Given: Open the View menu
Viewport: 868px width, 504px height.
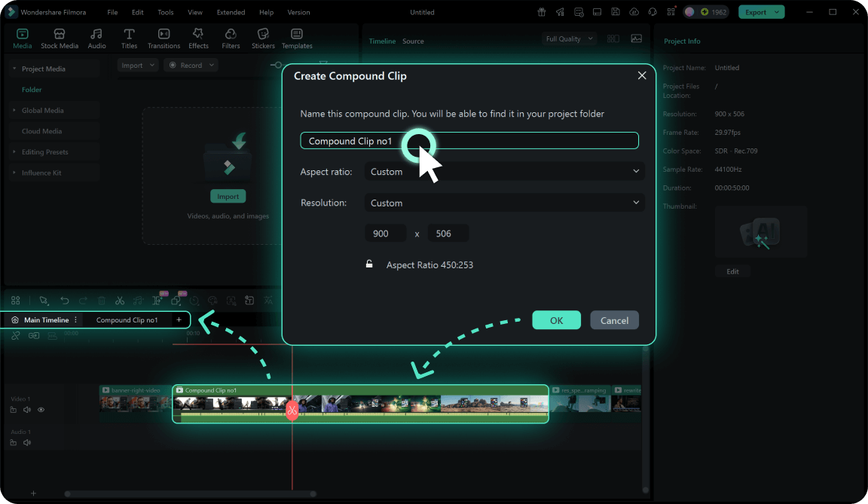Looking at the screenshot, I should [195, 12].
